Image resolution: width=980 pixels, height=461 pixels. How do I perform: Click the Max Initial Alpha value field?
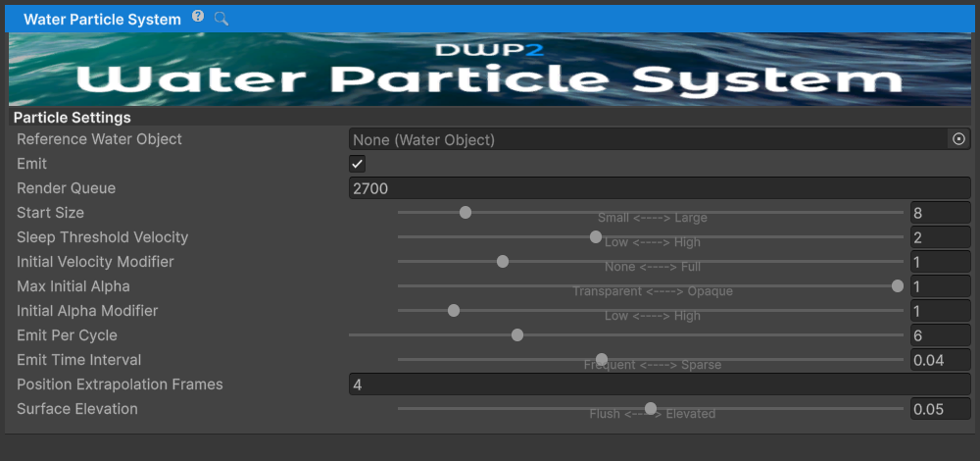[x=940, y=285]
